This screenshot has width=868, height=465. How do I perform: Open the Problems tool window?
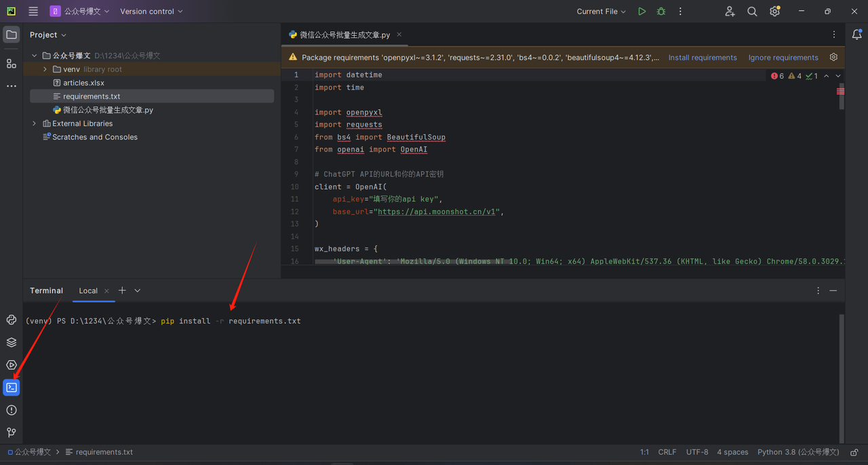[x=12, y=410]
